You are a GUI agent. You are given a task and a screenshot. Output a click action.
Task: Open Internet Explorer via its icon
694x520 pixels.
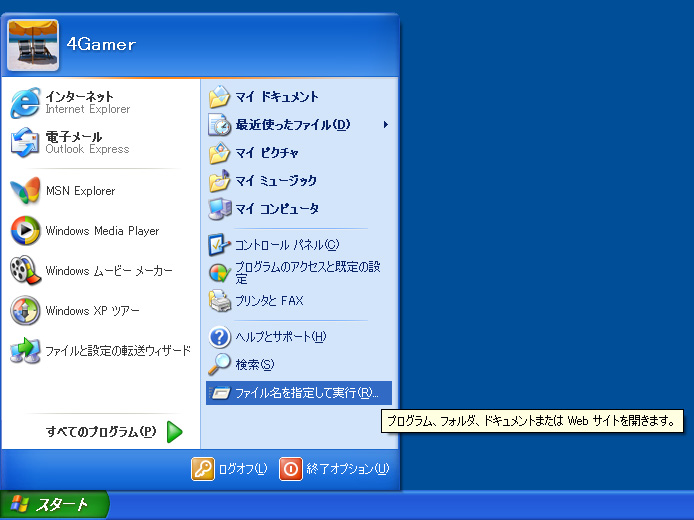click(25, 103)
